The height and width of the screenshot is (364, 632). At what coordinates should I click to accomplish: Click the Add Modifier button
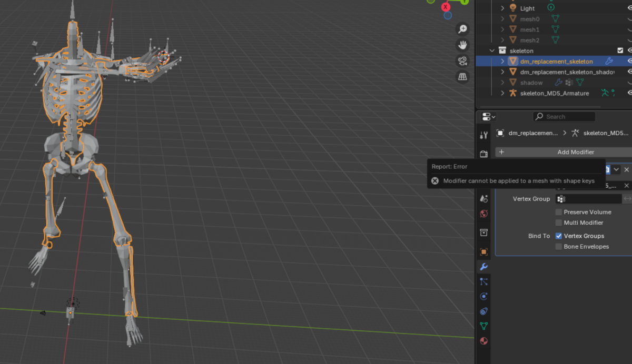pos(562,152)
